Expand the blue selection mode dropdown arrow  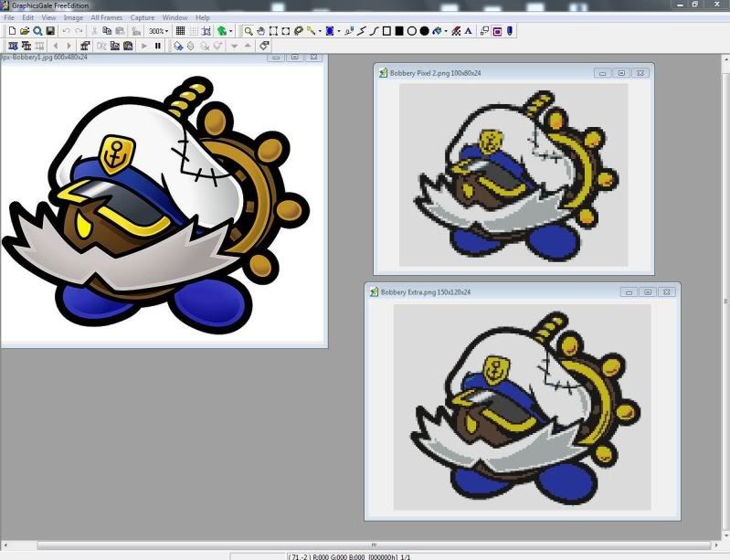coord(339,31)
